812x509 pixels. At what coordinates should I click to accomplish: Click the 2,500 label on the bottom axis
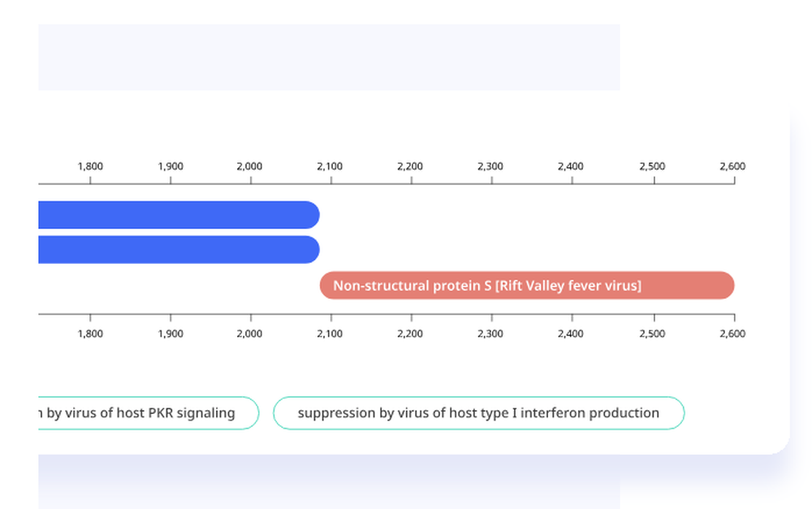click(x=652, y=334)
